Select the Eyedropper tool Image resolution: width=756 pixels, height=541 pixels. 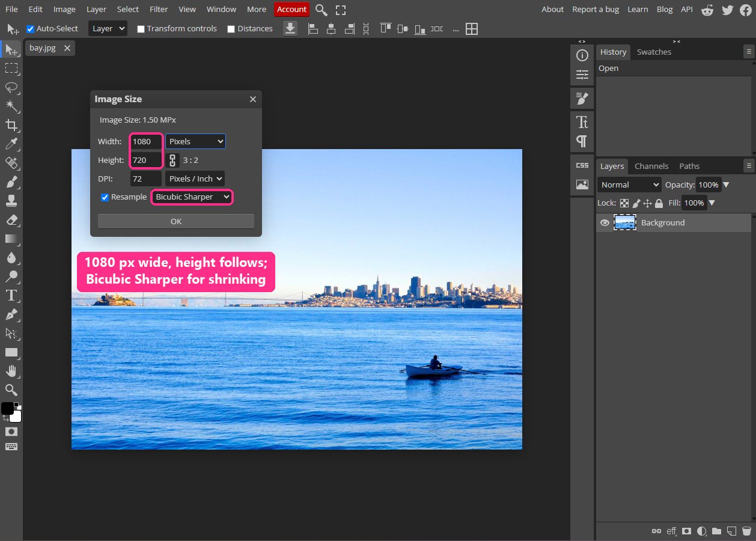point(11,144)
